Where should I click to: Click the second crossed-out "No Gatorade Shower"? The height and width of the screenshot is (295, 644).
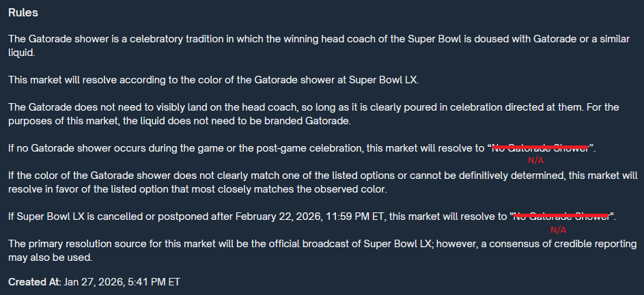(x=563, y=216)
